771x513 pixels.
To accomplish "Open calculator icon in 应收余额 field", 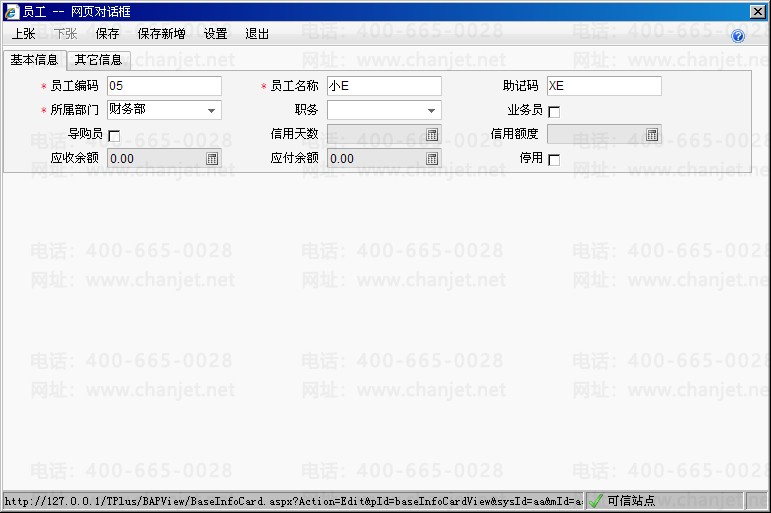I will (x=212, y=158).
